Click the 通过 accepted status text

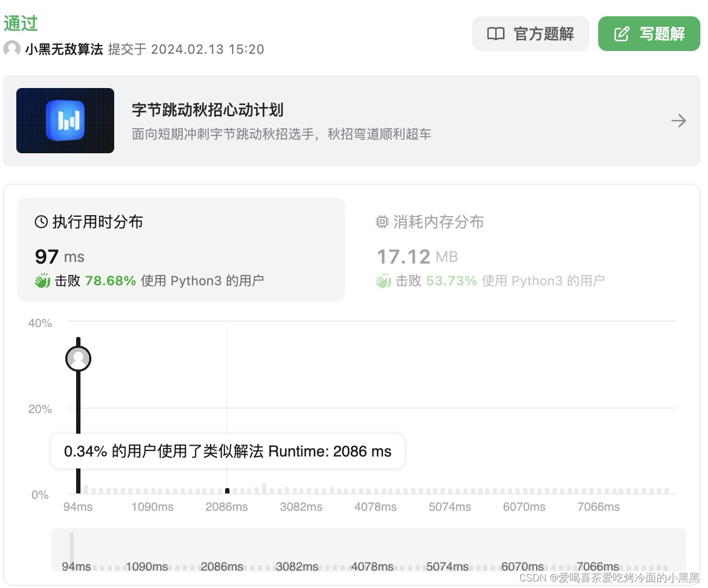click(x=21, y=23)
